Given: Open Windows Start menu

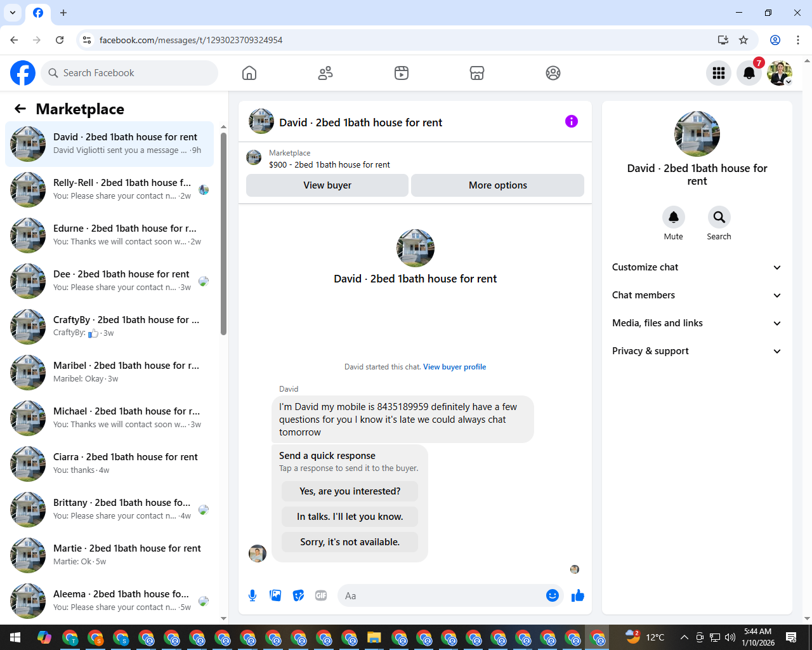Looking at the screenshot, I should pyautogui.click(x=15, y=637).
